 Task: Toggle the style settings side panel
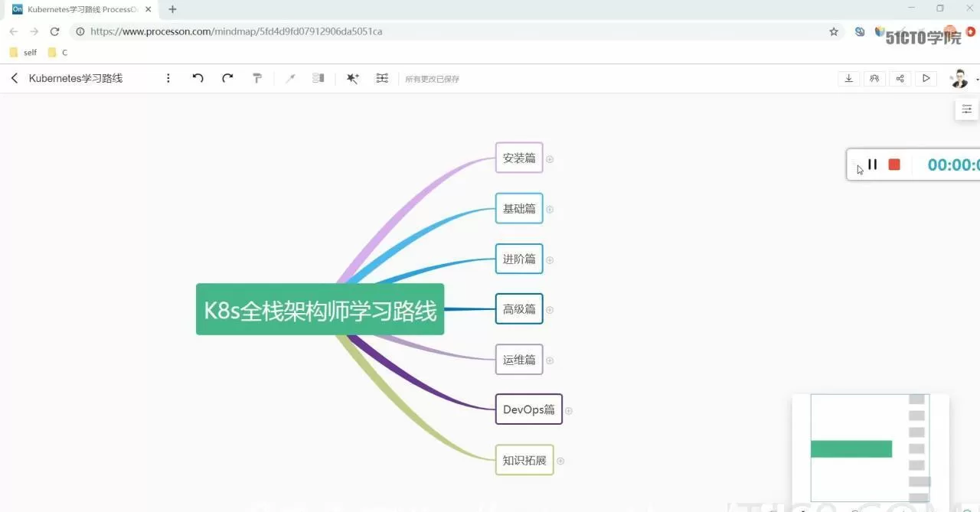point(967,109)
